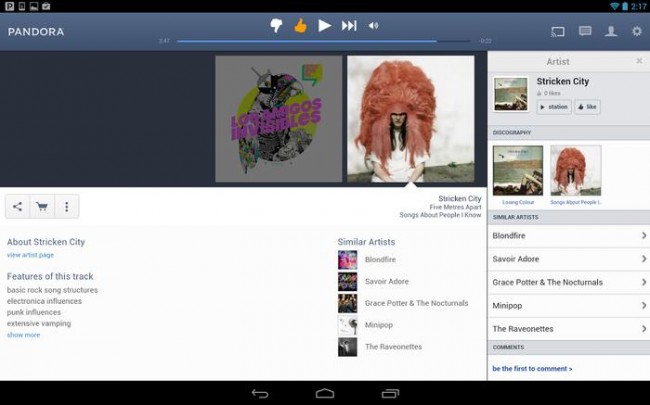Click the play button
The width and height of the screenshot is (650, 405).
[x=324, y=26]
